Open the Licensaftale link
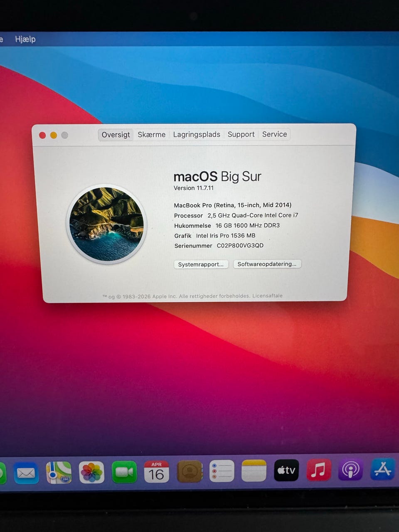The width and height of the screenshot is (399, 532). click(267, 296)
